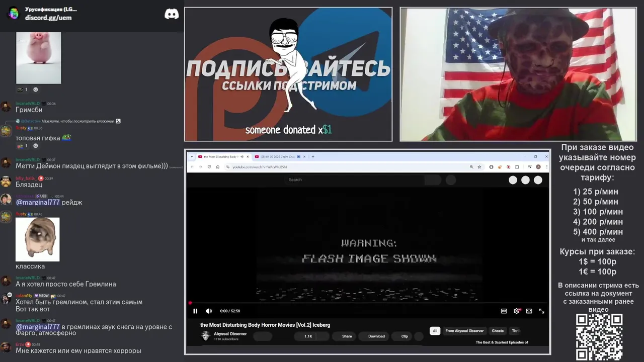
Task: Close the Most Disturbing Body browser tab
Action: click(x=248, y=156)
